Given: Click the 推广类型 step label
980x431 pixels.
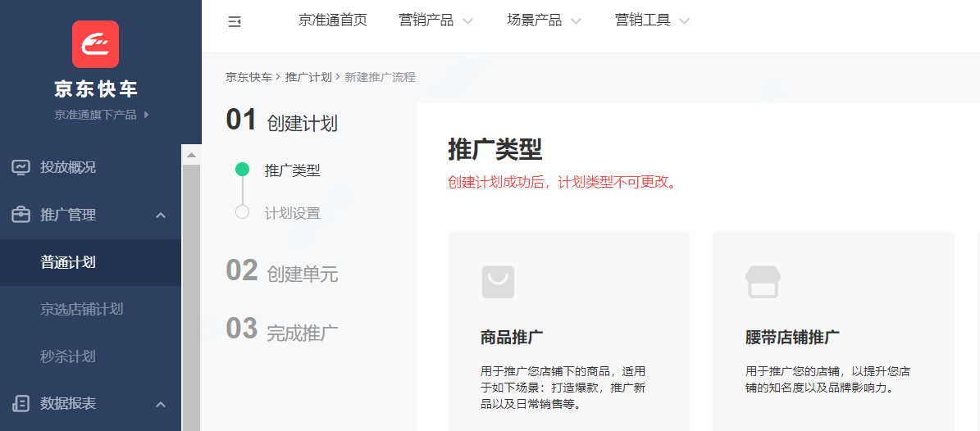Looking at the screenshot, I should pyautogui.click(x=293, y=170).
